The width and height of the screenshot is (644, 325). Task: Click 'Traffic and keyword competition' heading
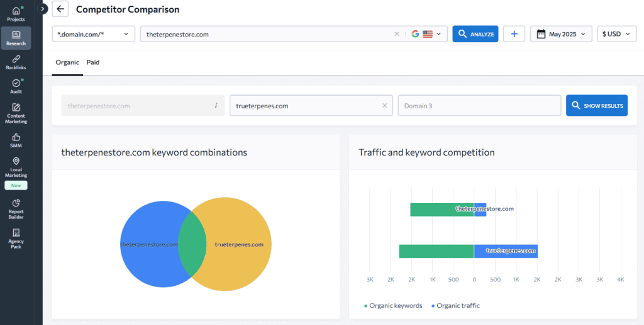[x=426, y=152]
